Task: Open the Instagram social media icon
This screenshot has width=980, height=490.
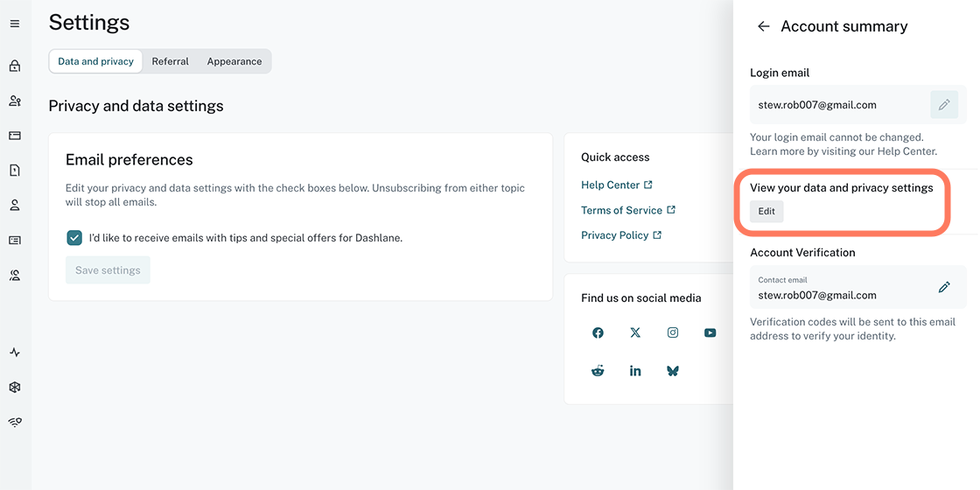Action: coord(673,332)
